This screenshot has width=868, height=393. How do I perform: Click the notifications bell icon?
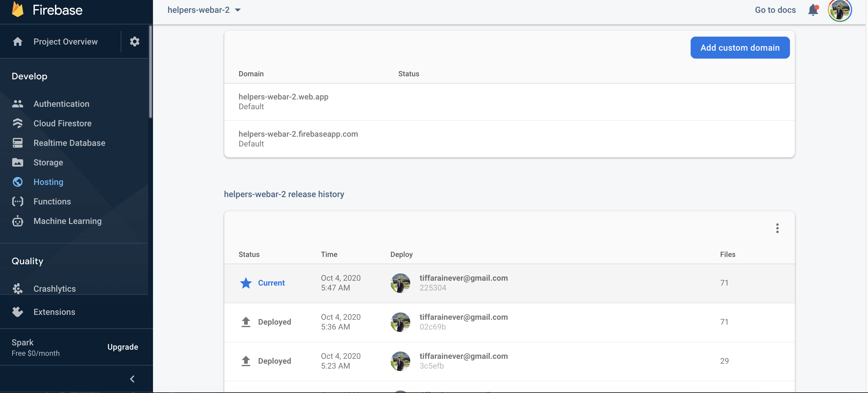(813, 10)
